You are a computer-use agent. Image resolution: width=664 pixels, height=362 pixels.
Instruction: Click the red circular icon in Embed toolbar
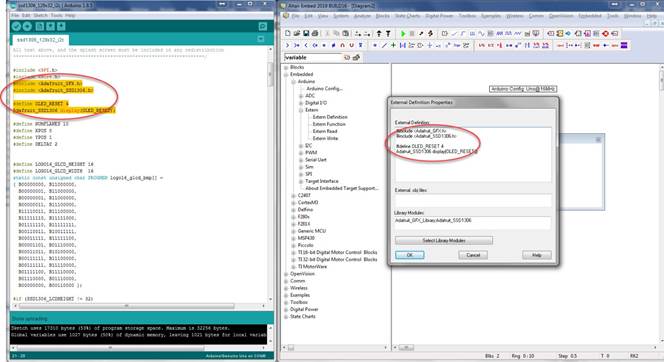coord(606,33)
